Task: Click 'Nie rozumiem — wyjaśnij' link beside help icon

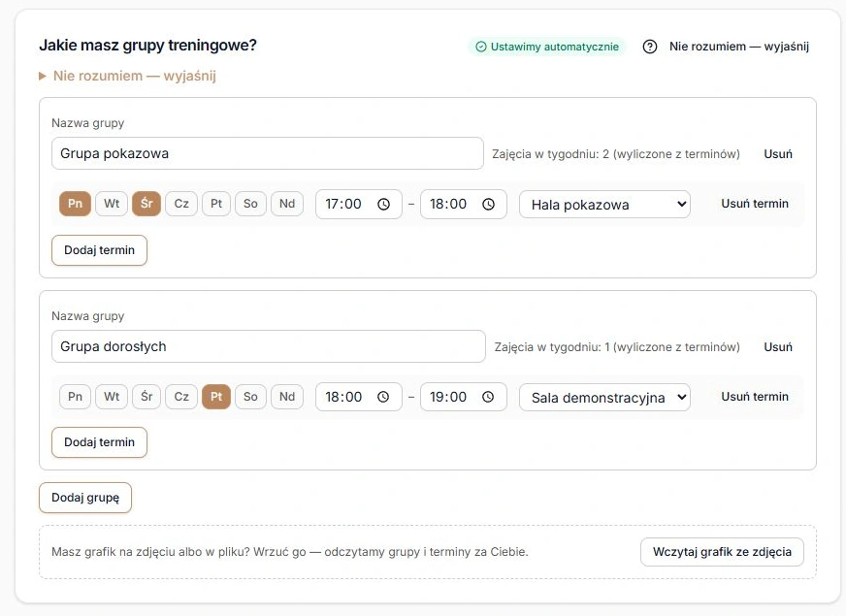Action: [739, 47]
